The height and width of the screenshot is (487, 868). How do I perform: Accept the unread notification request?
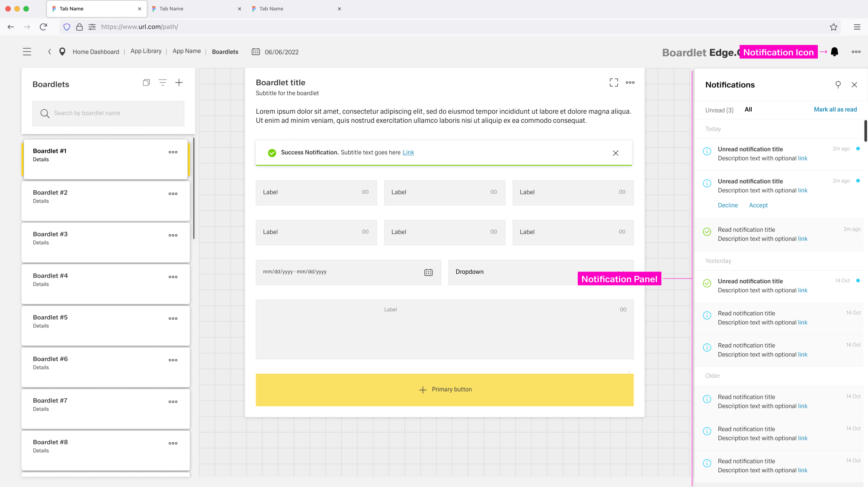(758, 205)
